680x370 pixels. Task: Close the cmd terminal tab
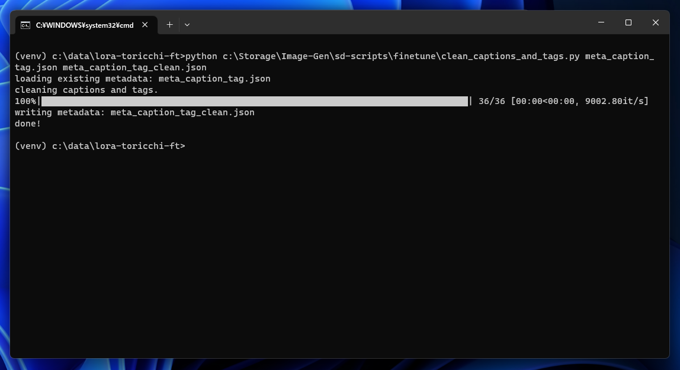click(145, 25)
